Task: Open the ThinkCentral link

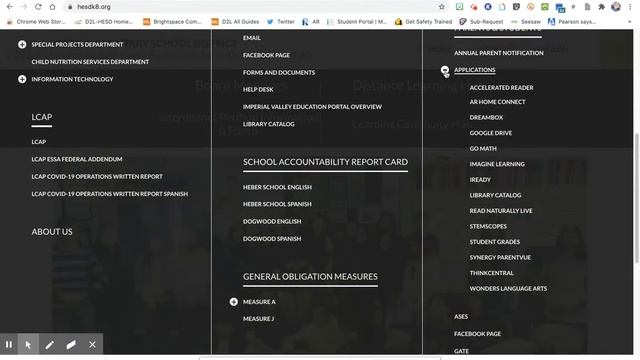Action: click(x=491, y=273)
